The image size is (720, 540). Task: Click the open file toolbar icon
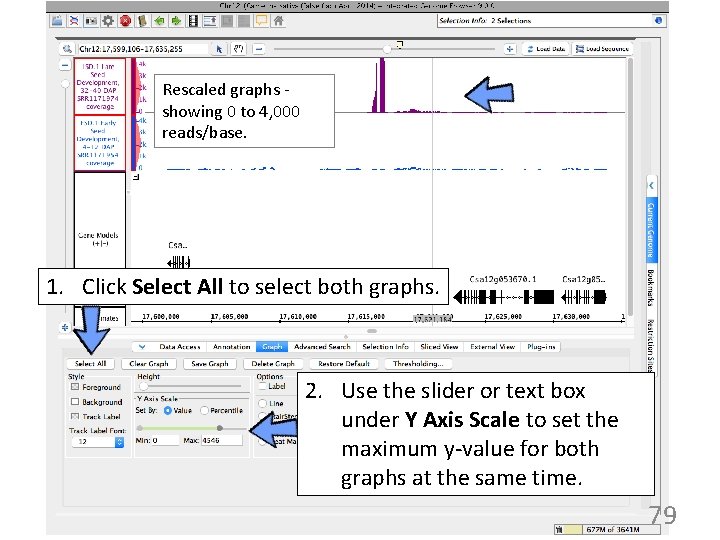tap(57, 21)
